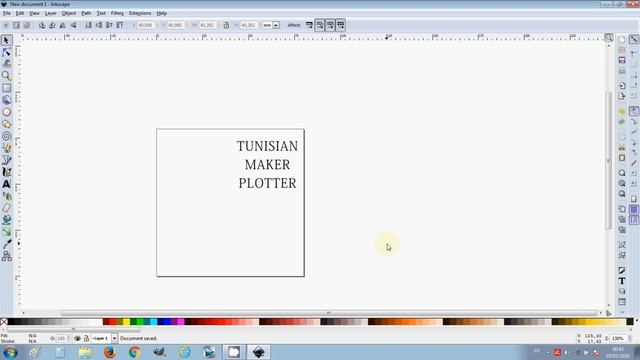
Task: Open the Help menu
Action: [162, 13]
